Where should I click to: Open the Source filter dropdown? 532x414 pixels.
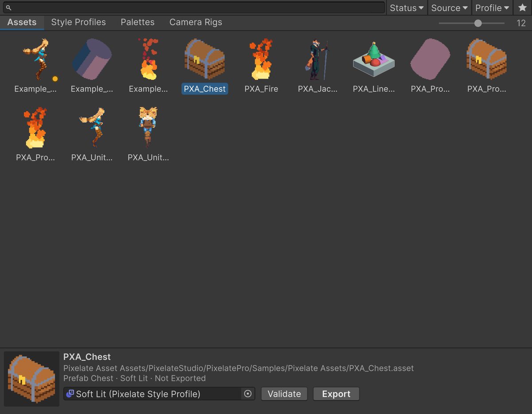449,8
